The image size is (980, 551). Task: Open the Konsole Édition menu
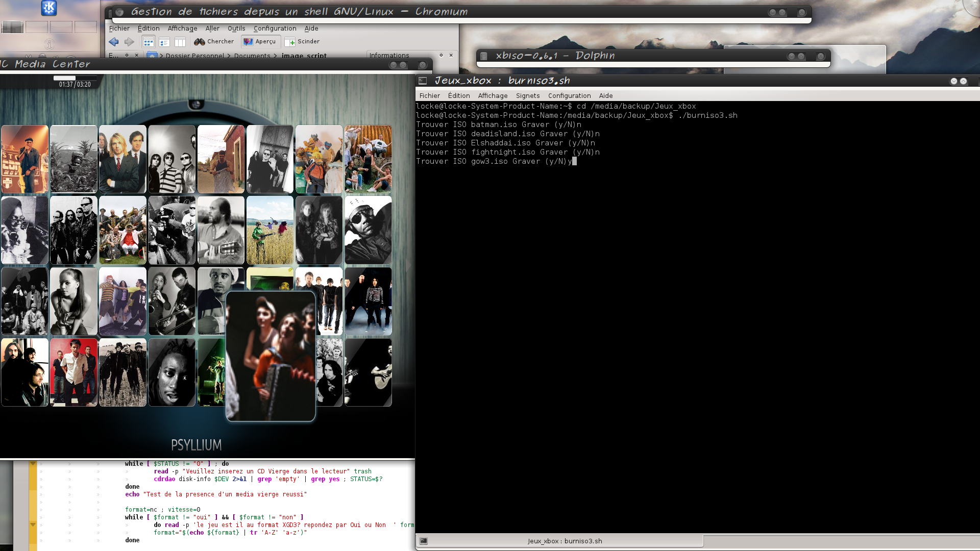pos(459,95)
